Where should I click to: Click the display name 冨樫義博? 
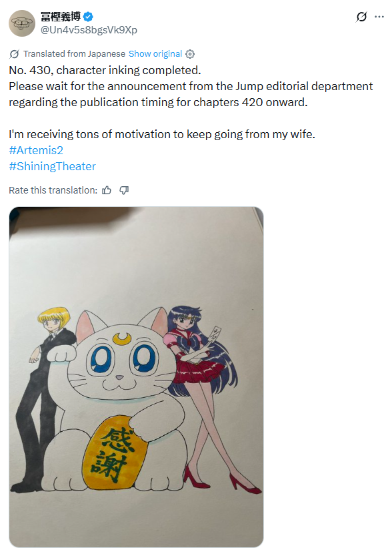[61, 16]
